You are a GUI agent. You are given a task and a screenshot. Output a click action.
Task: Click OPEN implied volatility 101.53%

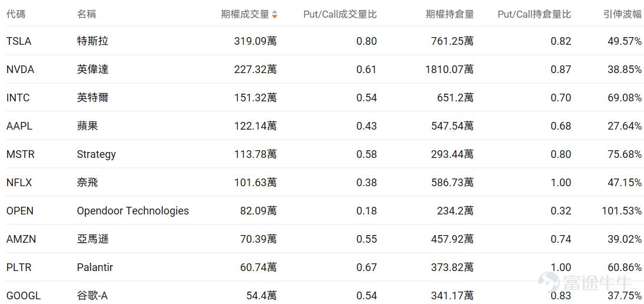pyautogui.click(x=622, y=211)
